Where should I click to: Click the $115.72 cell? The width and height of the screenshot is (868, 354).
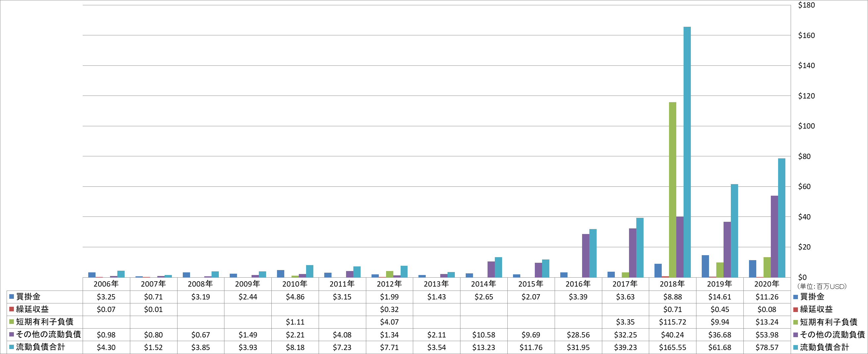[x=672, y=322]
